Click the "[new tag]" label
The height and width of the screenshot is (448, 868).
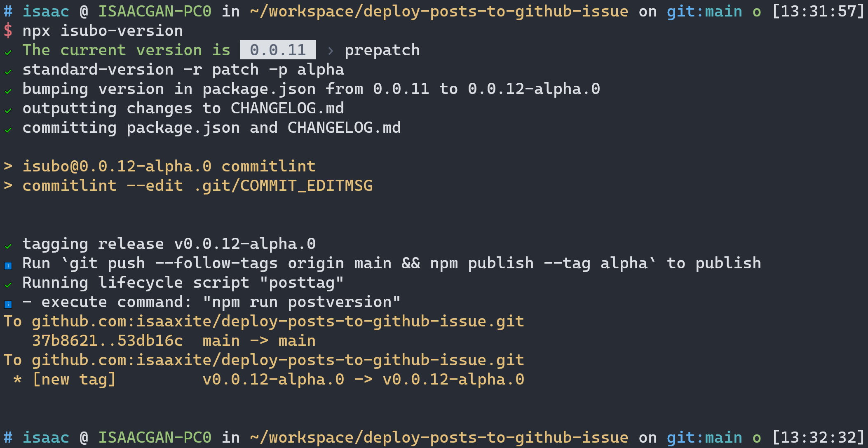click(74, 380)
